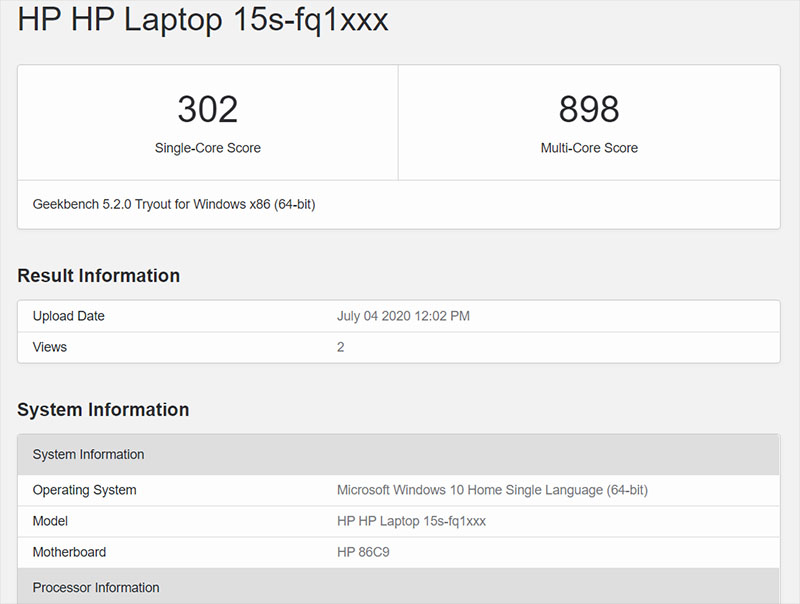Screen dimensions: 800x604
Task: Expand the Processor Information section
Action: tap(95, 588)
